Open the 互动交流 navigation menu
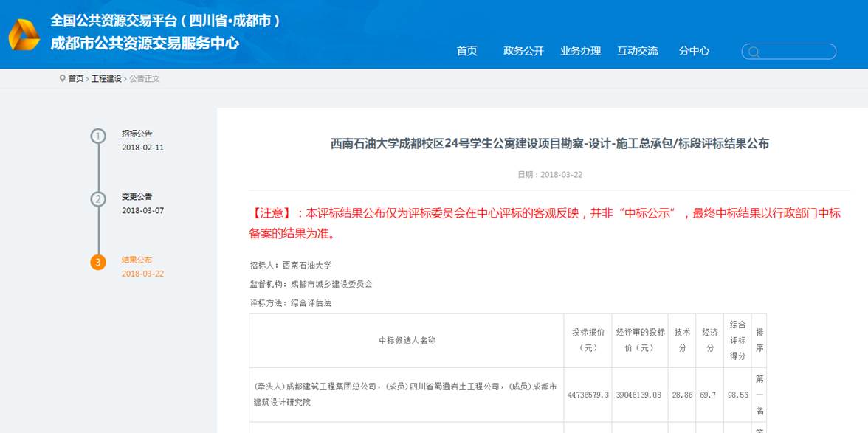This screenshot has height=433, width=868. (638, 51)
